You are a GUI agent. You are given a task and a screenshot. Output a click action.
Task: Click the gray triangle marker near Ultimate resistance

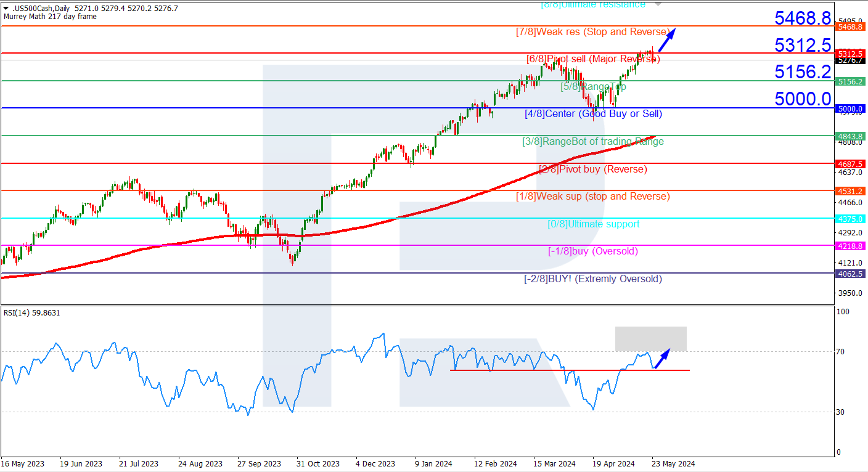(x=658, y=4)
